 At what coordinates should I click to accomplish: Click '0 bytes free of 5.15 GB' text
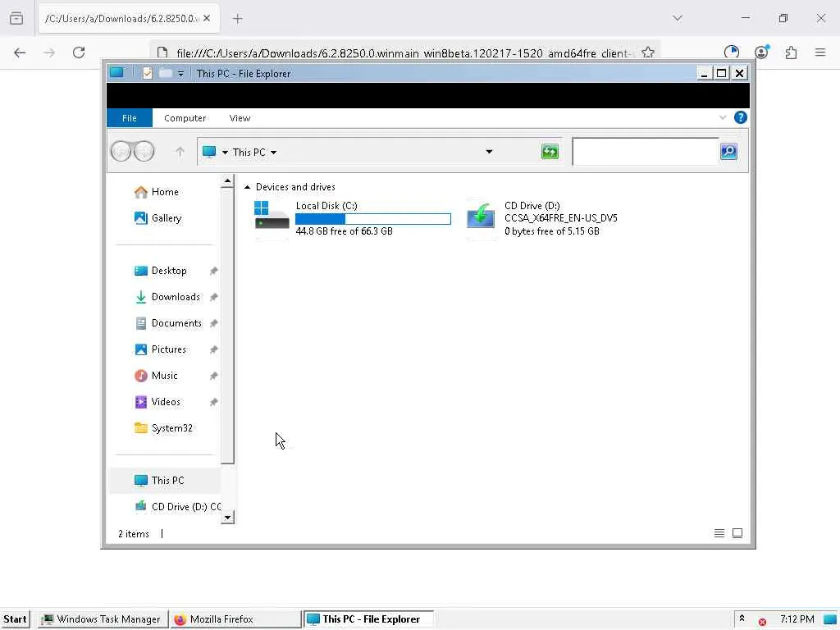551,231
